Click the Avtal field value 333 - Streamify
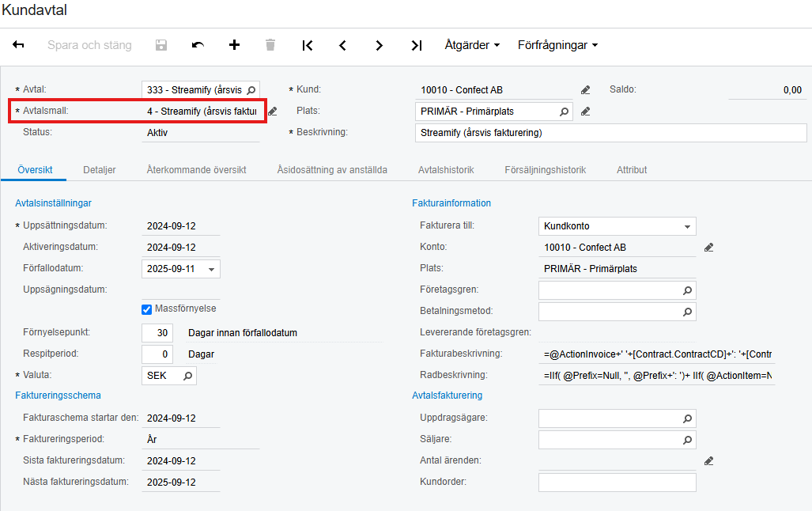The image size is (812, 511). coord(195,90)
